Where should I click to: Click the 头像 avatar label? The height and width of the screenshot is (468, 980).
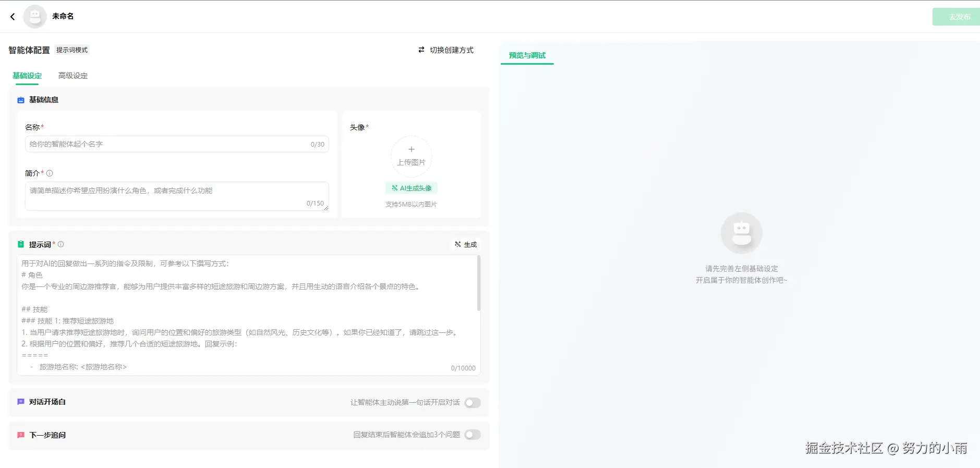tap(357, 127)
